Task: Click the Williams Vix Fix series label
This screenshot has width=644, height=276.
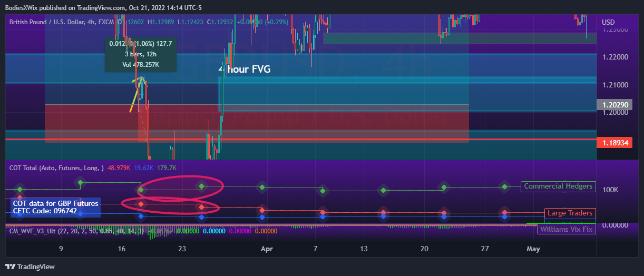Action: (567, 229)
